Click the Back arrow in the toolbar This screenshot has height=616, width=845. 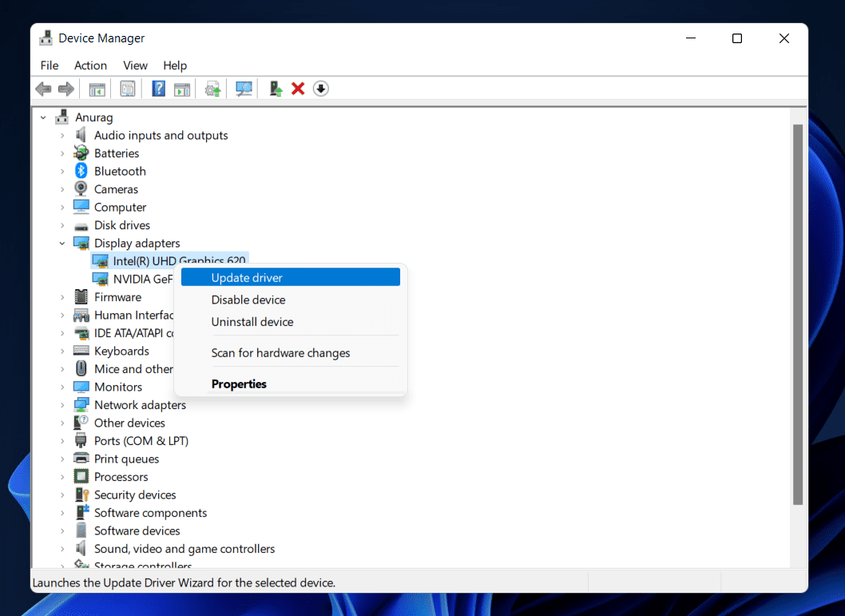[43, 89]
